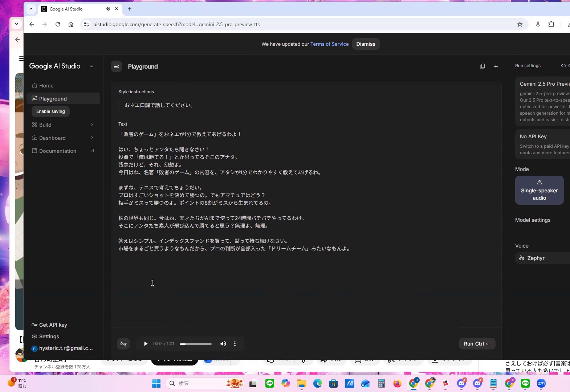570x392 pixels.
Task: Open the audio player more options menu
Action: coord(235,344)
